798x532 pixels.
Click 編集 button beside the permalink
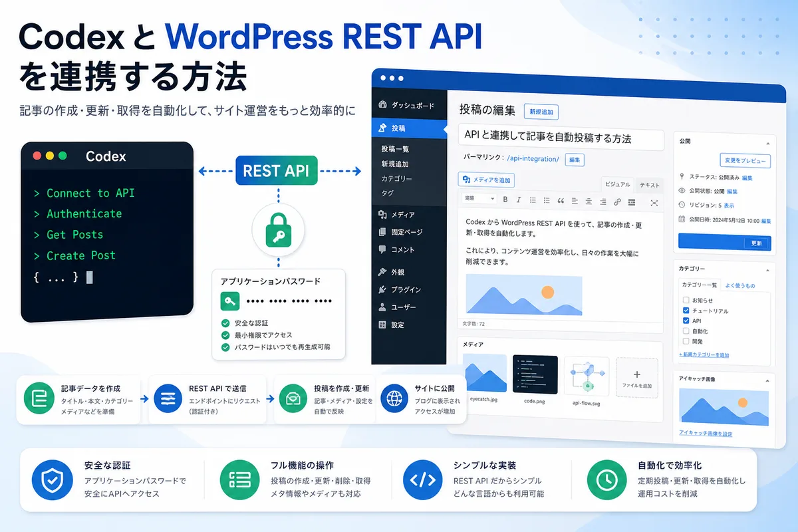[x=575, y=160]
